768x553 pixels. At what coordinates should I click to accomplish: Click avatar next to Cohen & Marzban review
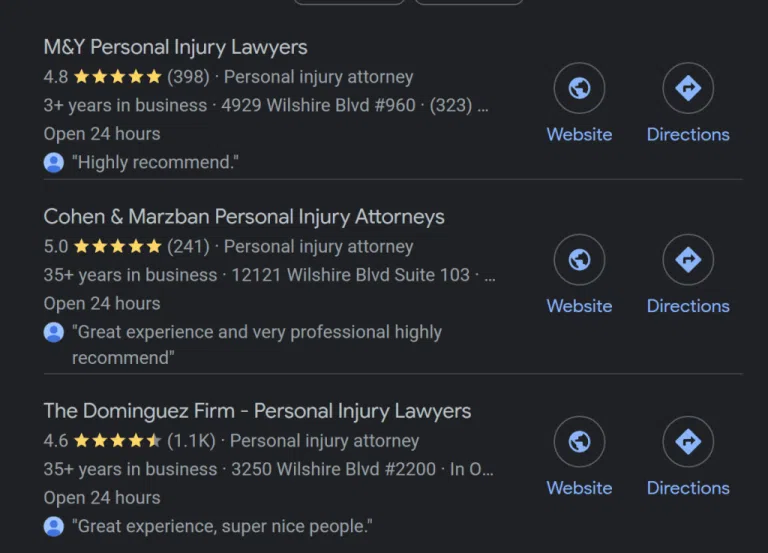click(54, 332)
